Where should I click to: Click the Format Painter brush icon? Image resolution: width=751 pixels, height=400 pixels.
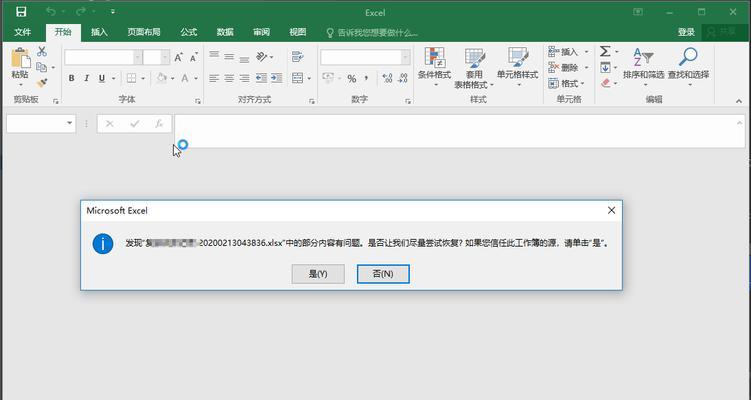click(42, 83)
